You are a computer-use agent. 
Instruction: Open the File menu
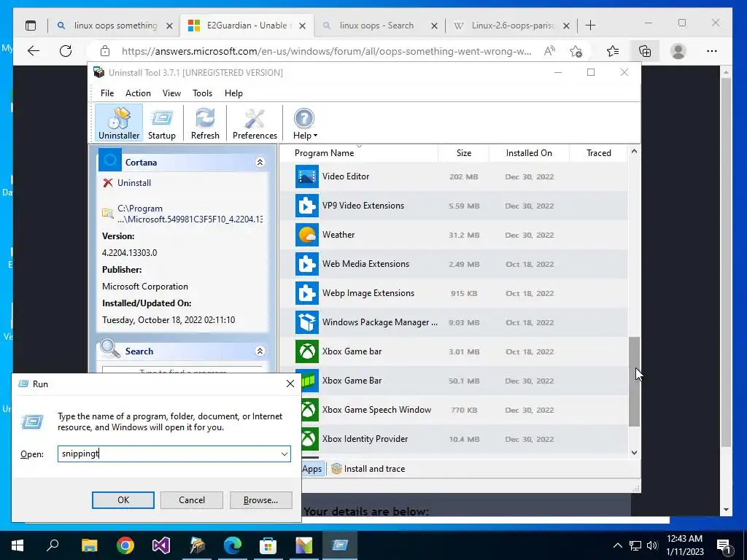coord(107,93)
